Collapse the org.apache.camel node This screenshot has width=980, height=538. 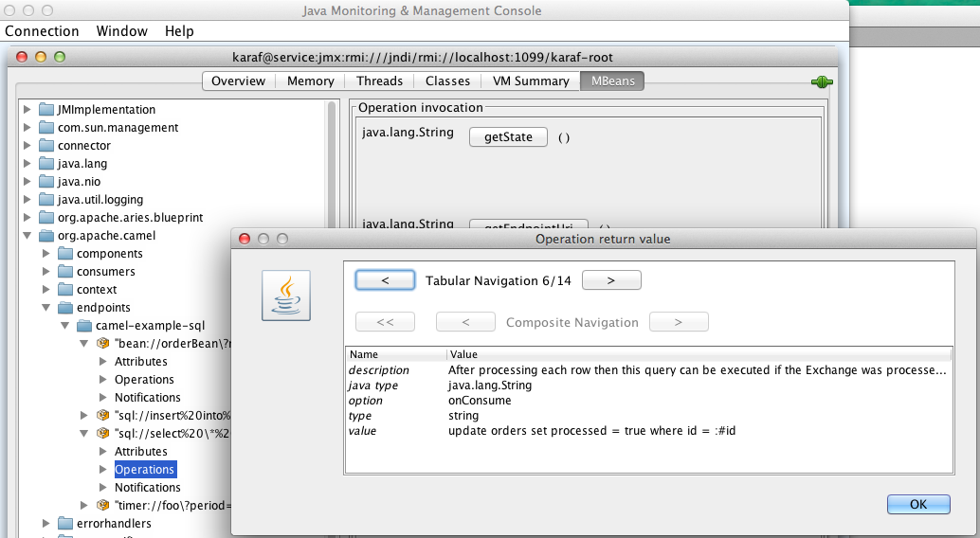tap(27, 236)
